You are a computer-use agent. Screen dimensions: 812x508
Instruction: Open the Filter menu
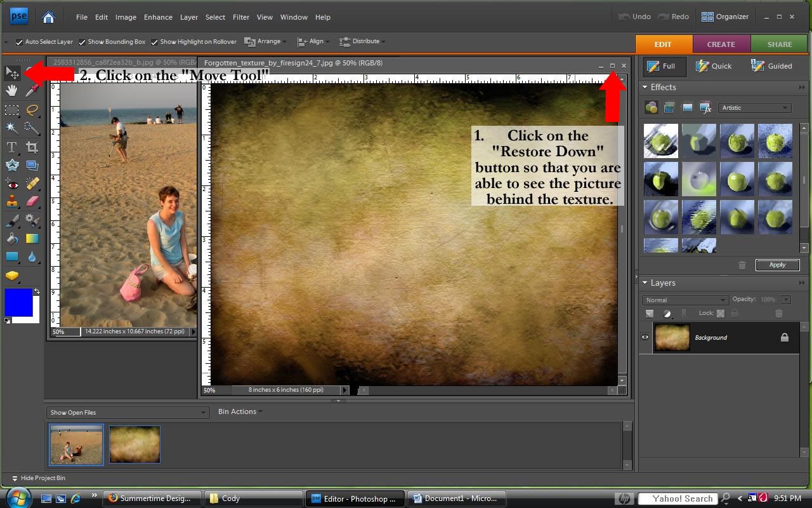pos(241,17)
